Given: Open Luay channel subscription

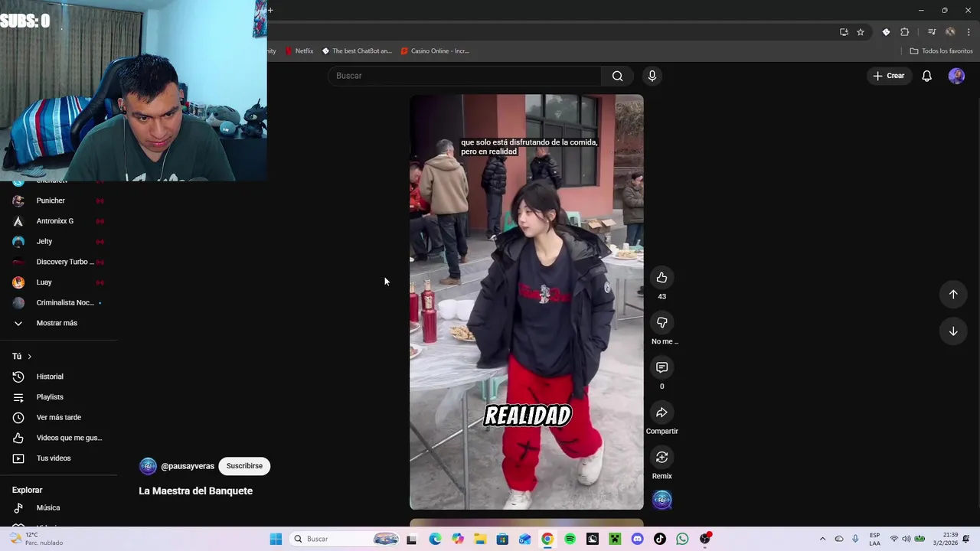Looking at the screenshot, I should click(58, 282).
